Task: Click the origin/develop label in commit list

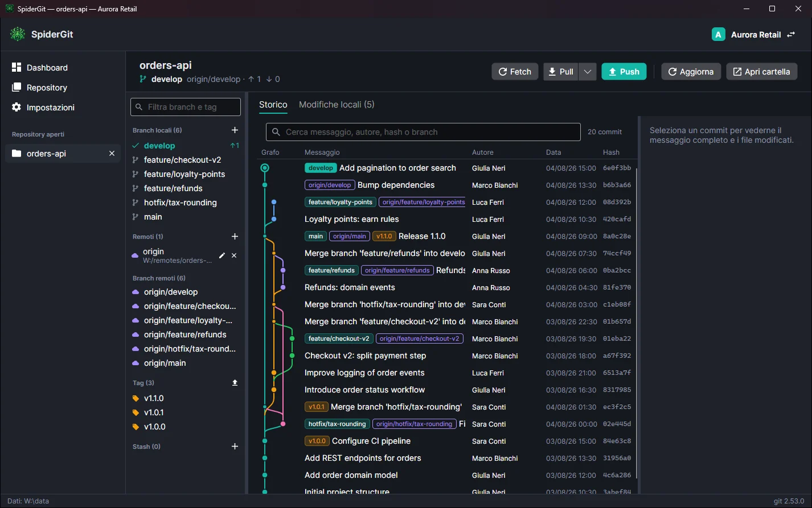Action: click(330, 185)
